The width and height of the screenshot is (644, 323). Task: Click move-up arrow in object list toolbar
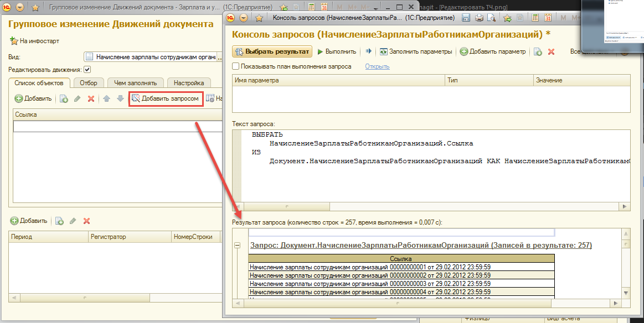[x=106, y=98]
